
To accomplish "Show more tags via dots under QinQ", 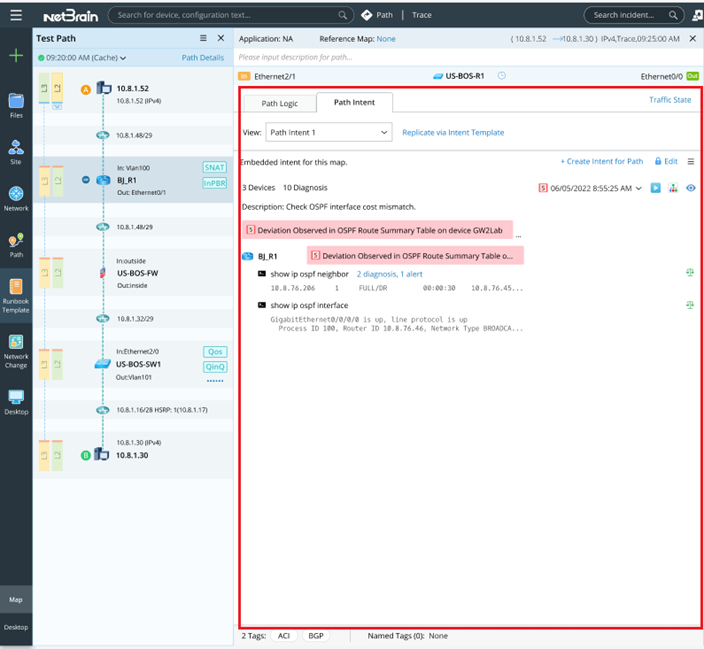I will coord(215,381).
